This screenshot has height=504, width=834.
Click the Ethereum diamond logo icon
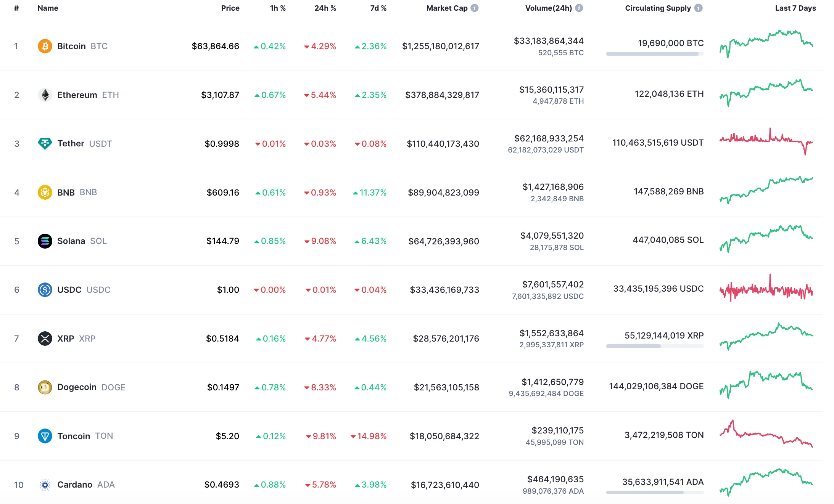coord(45,95)
